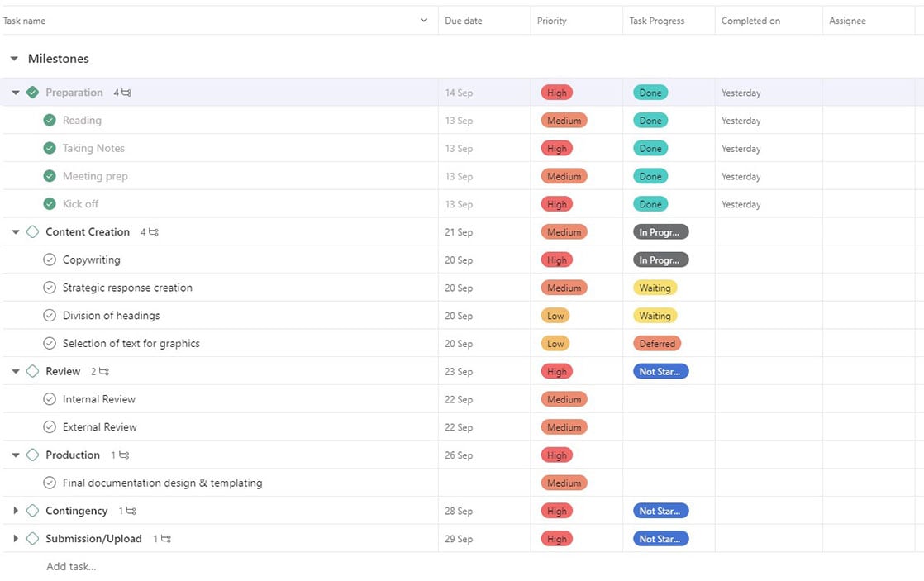Edit 29 Sep due date of Submission/Upload

click(x=459, y=539)
